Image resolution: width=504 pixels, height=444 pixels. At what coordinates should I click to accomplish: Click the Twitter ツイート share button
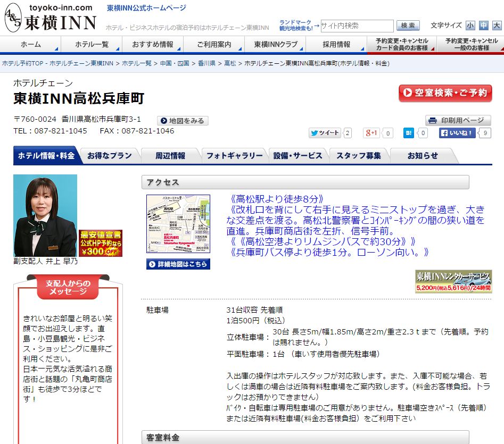325,133
